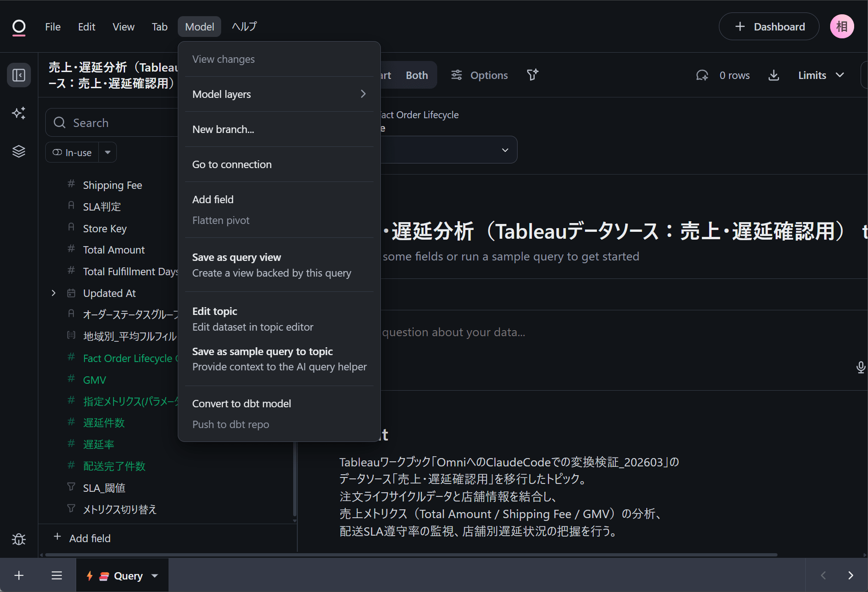Click the lightning bolt on Query tab
This screenshot has height=592, width=868.
(x=90, y=576)
